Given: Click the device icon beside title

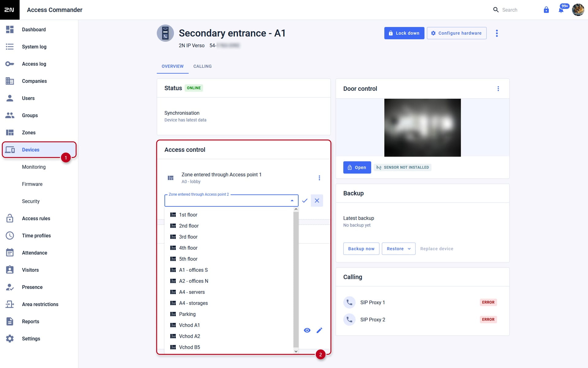Looking at the screenshot, I should [165, 33].
